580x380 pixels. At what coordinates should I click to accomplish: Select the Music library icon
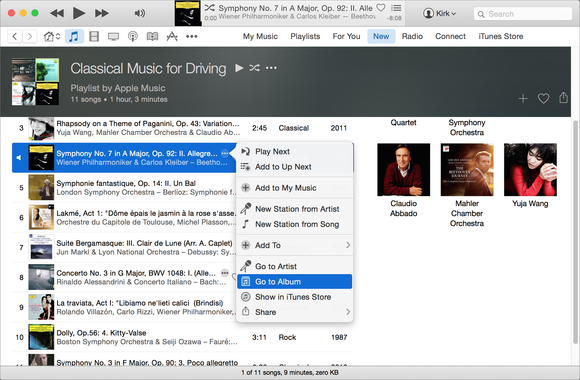pyautogui.click(x=74, y=36)
